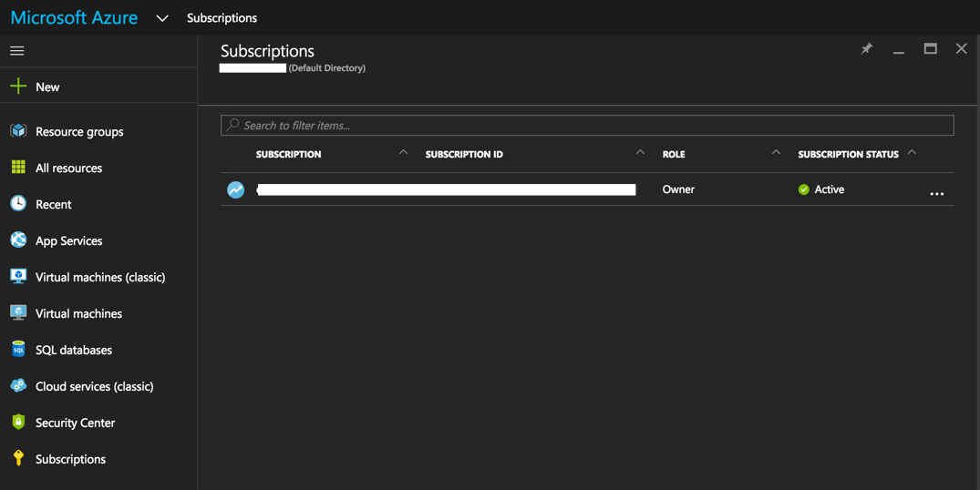Click the Recent clock icon
Viewport: 980px width, 490px height.
coord(18,204)
